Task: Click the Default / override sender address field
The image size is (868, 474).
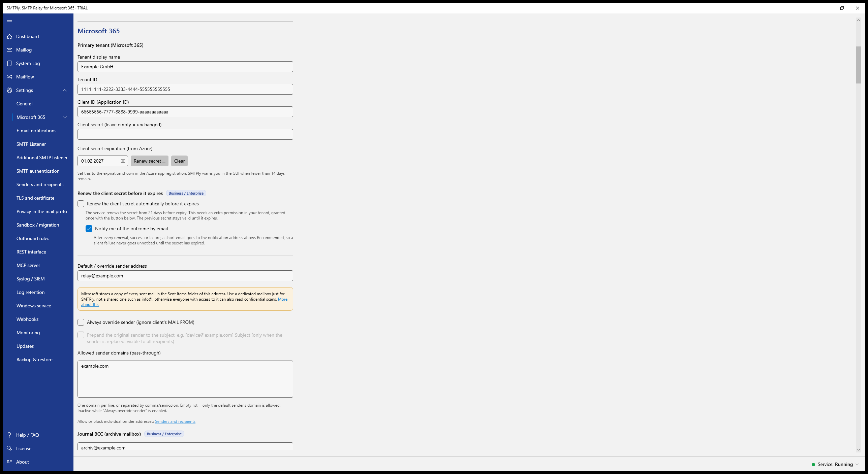Action: tap(185, 276)
